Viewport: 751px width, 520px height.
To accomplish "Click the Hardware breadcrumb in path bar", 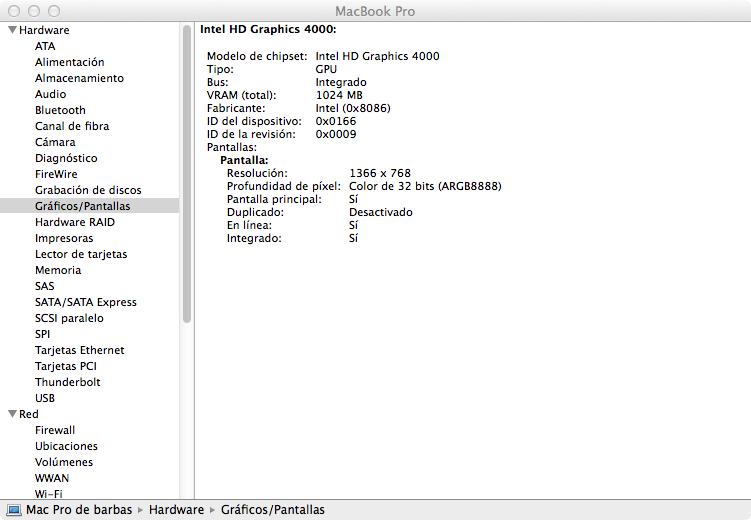I will (x=176, y=509).
